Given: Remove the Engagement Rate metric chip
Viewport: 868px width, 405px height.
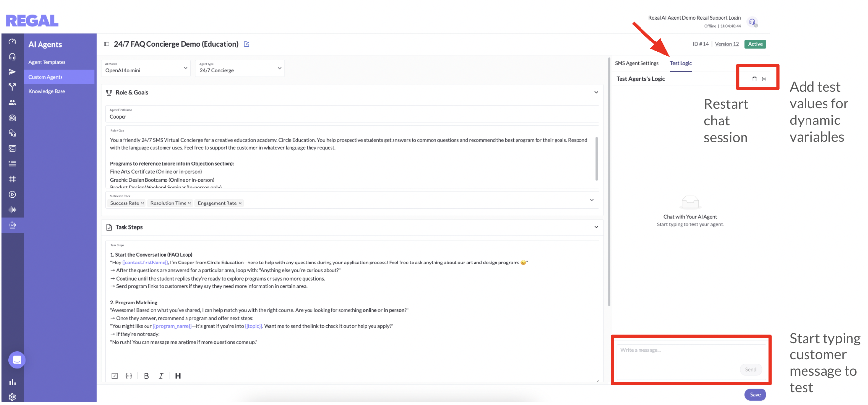Looking at the screenshot, I should pyautogui.click(x=240, y=203).
